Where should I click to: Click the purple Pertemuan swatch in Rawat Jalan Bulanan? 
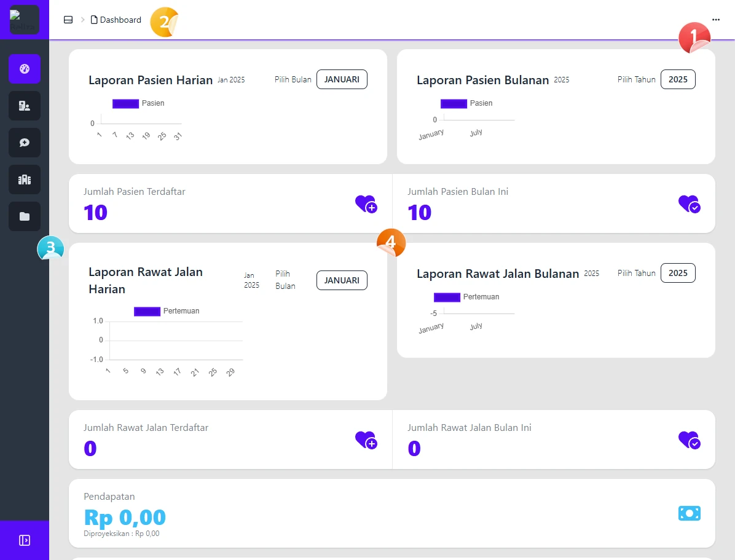tap(447, 297)
